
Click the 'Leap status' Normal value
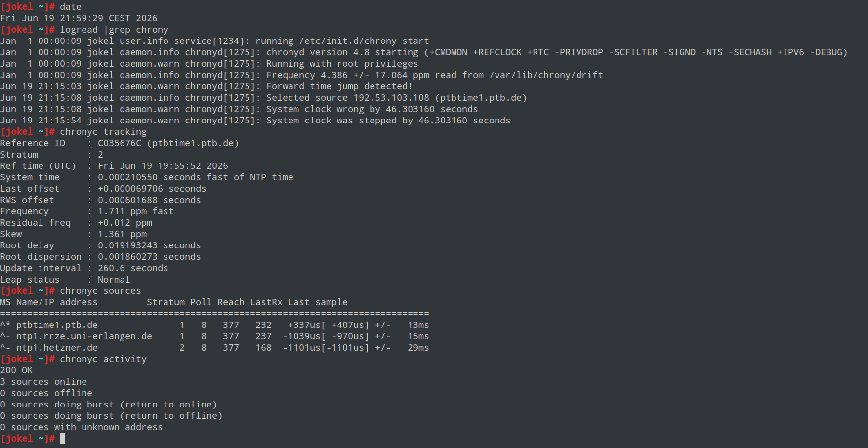(114, 280)
